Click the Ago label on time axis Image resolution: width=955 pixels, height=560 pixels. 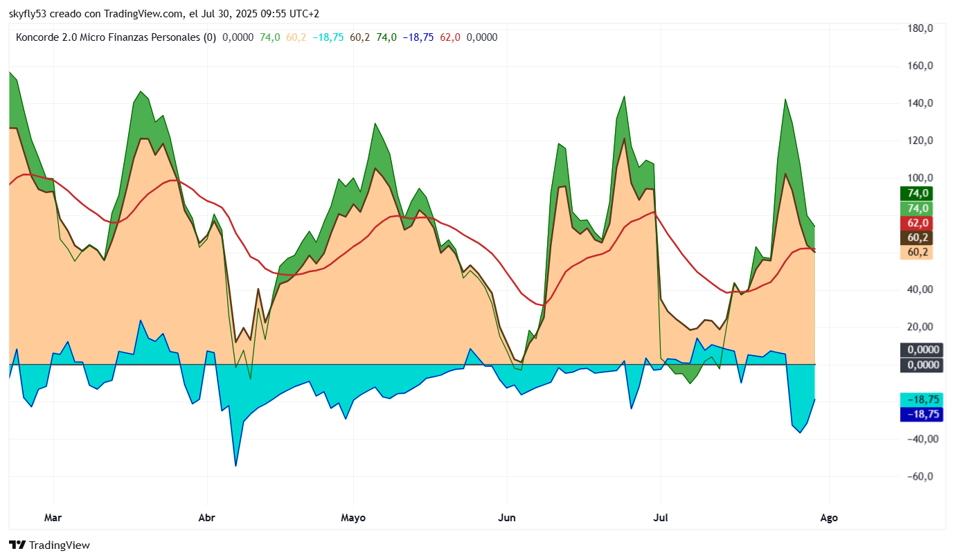point(828,518)
